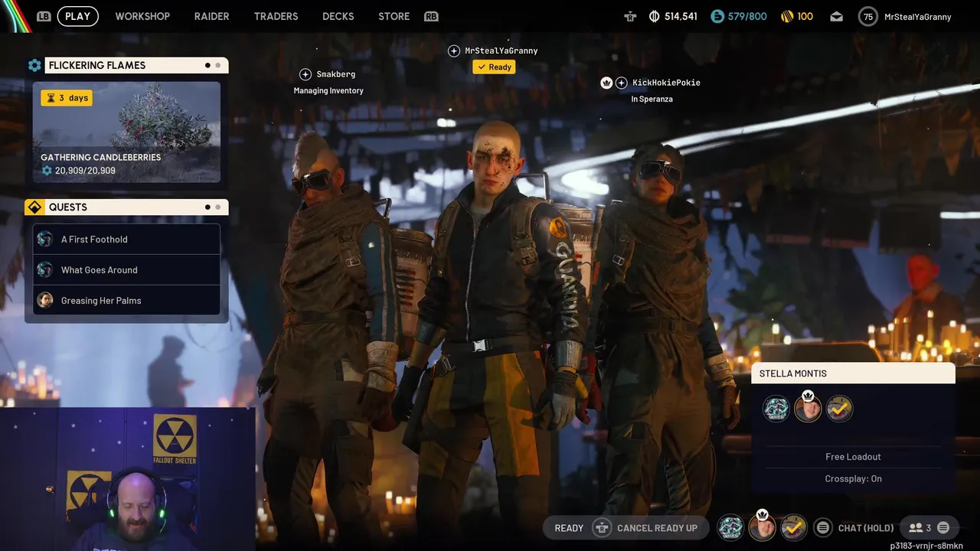Click the Stella Montis map header
Viewport: 980px width, 551px height.
(x=853, y=373)
